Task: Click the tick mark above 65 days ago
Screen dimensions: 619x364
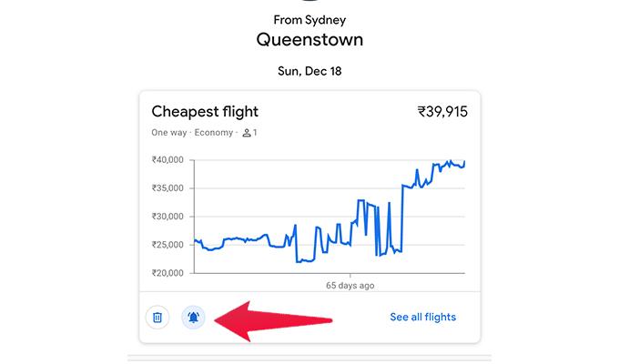Action: tap(350, 275)
